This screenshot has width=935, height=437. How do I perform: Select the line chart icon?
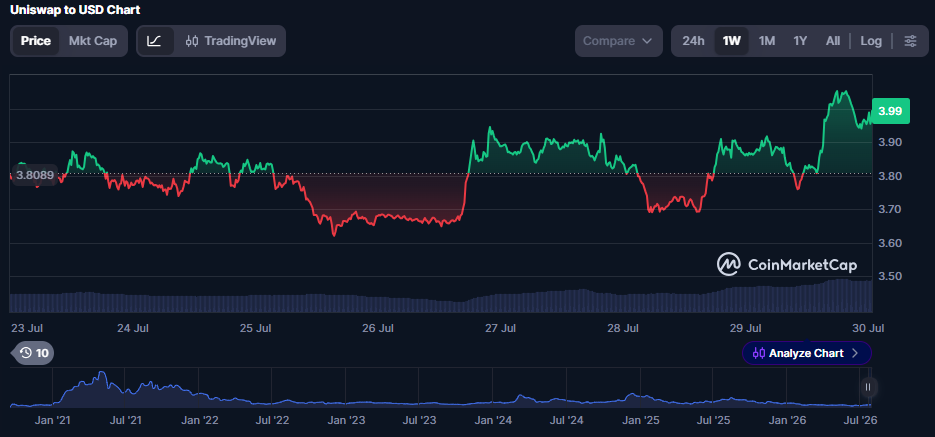tap(155, 41)
